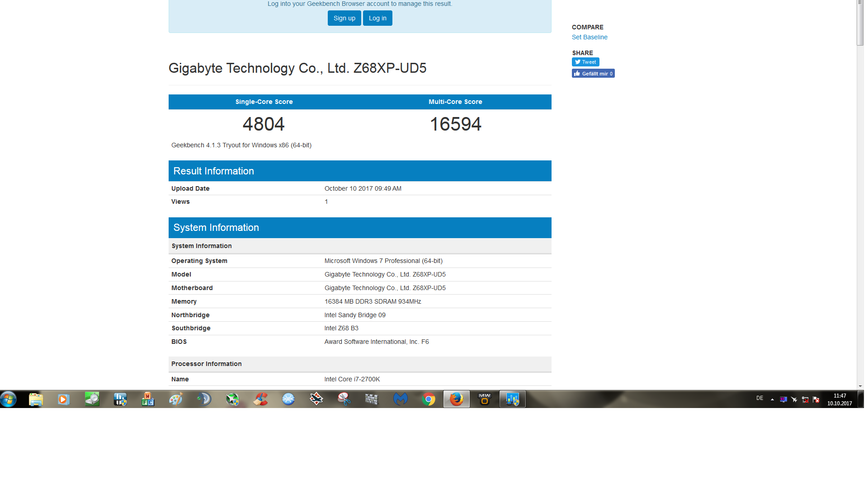Image resolution: width=868 pixels, height=488 pixels.
Task: Open the dark crescent-swirl taskbar icon
Action: [204, 399]
